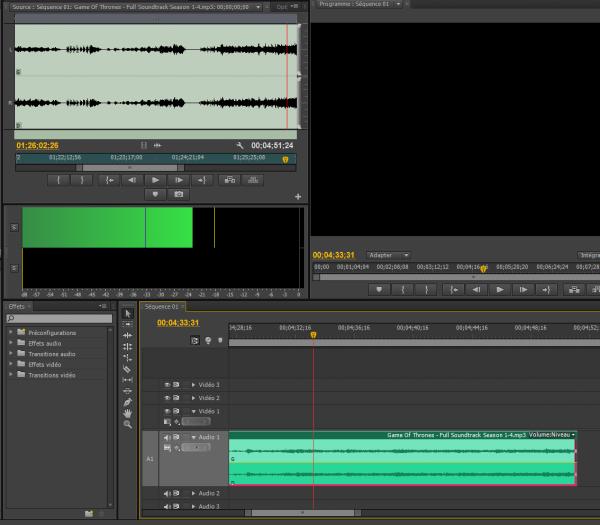Play the clip in Source monitor
Image resolution: width=600 pixels, height=525 pixels.
pos(155,180)
